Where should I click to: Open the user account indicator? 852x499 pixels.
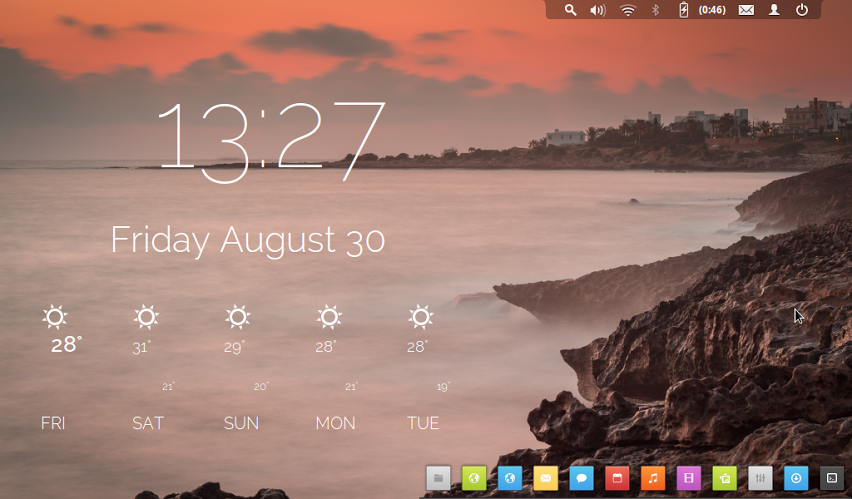click(x=774, y=10)
